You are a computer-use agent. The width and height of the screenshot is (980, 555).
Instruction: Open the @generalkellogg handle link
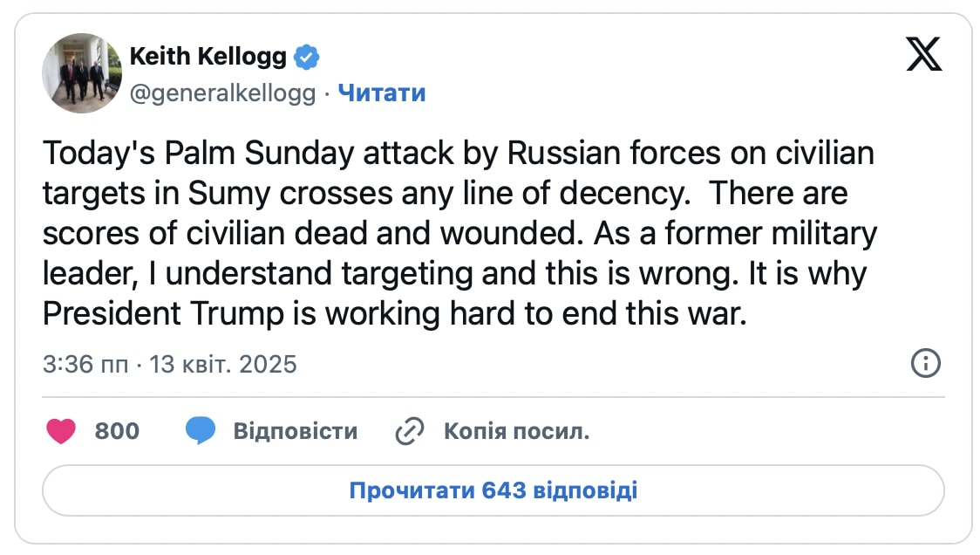[x=222, y=93]
